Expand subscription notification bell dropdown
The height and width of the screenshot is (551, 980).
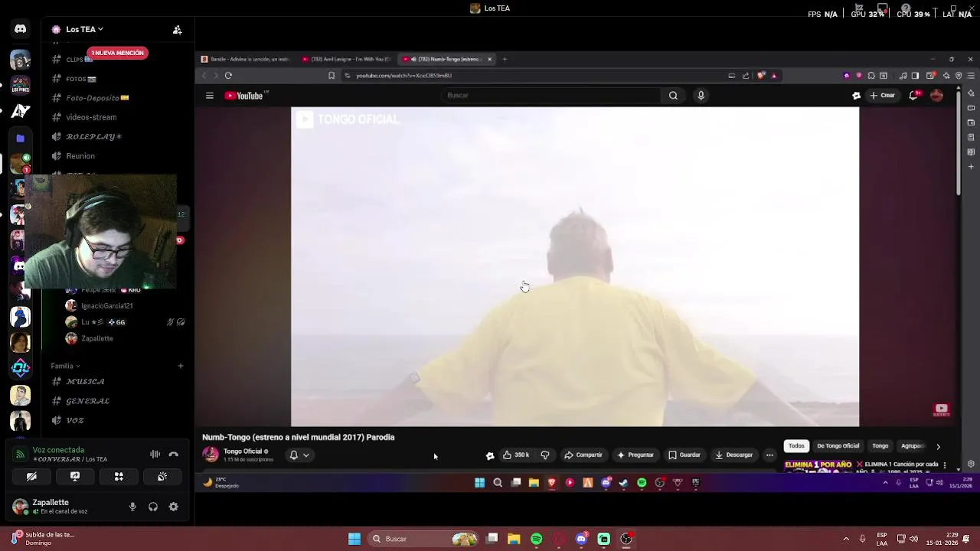pyautogui.click(x=299, y=455)
